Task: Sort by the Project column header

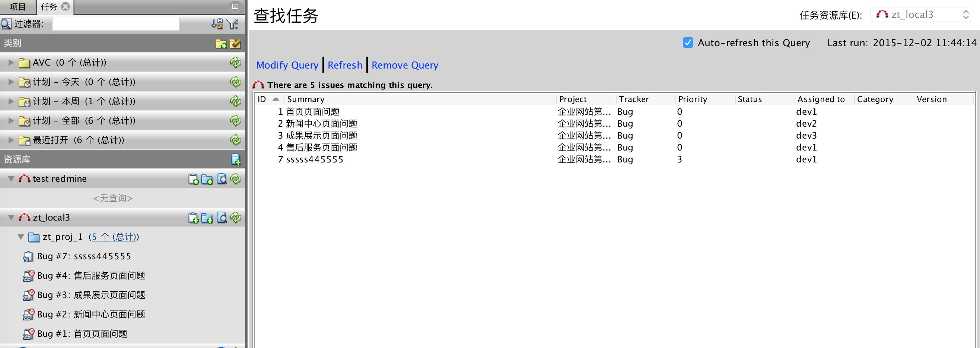Action: coord(586,99)
